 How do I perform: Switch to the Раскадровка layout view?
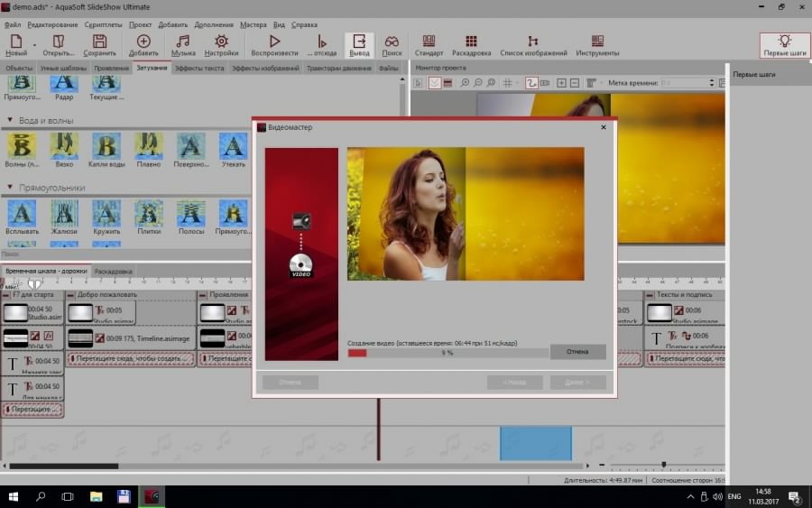coord(471,42)
